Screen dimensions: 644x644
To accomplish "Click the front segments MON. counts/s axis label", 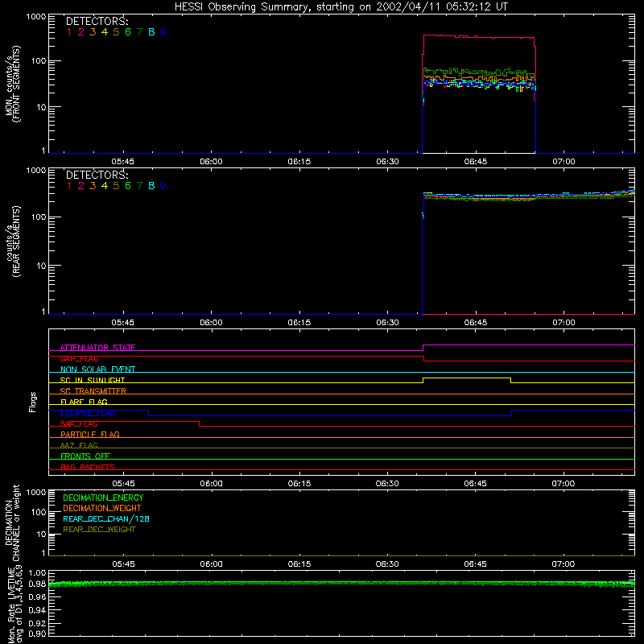I will pos(12,85).
